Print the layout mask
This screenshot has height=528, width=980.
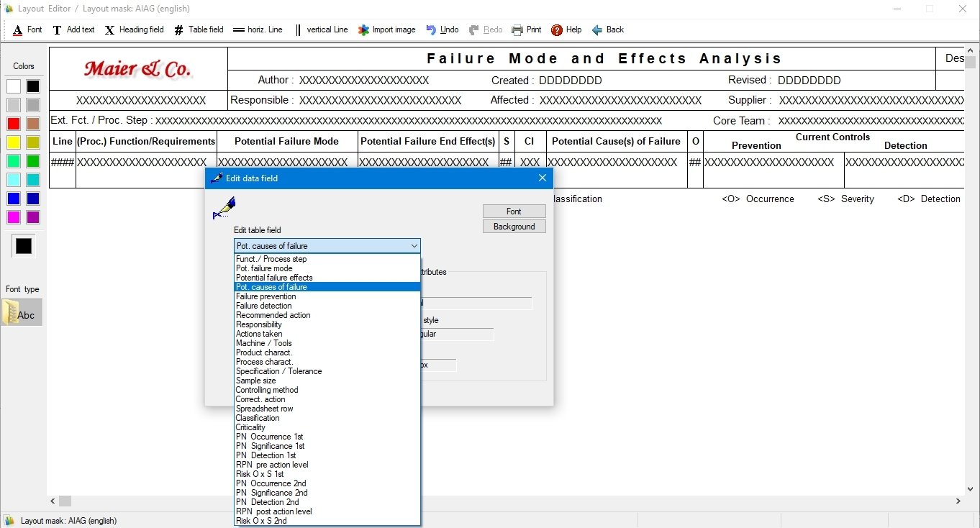(x=526, y=29)
